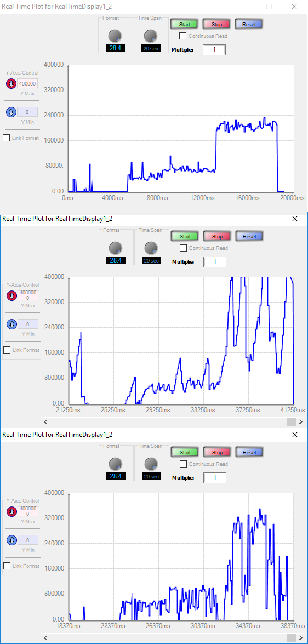Viewport: 308px width, 644px height.
Task: Click Start in the 18370ms plot window
Action: (185, 453)
